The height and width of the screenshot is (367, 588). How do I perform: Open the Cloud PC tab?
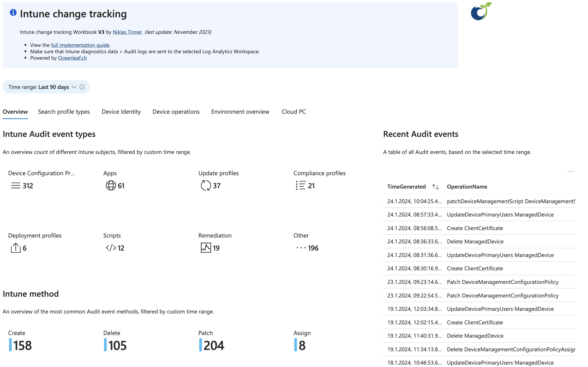coord(293,112)
